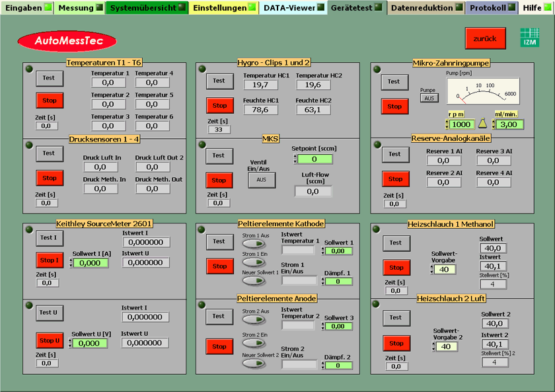Toggle the Neuer Sollwert 1 switch
Screen dimensions: 555x392
point(254,281)
